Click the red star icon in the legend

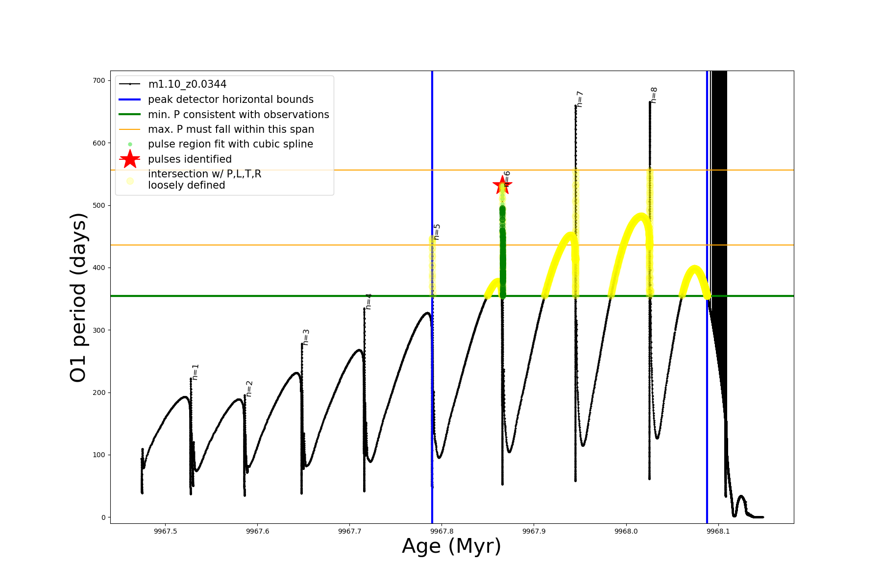[130, 159]
